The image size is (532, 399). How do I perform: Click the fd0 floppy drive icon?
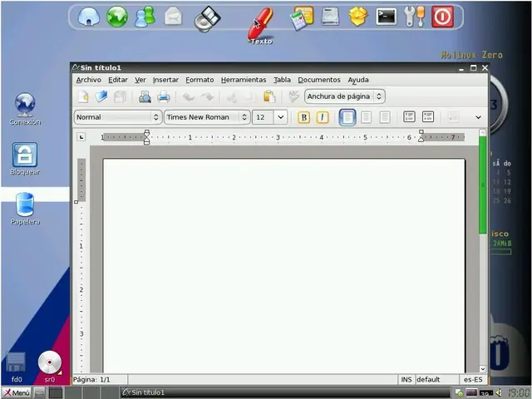(16, 367)
